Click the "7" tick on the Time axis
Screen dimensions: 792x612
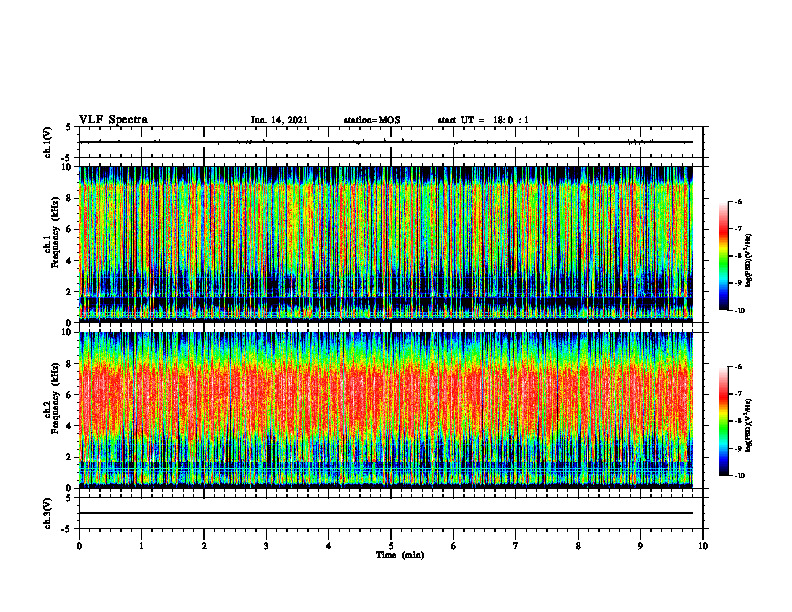pyautogui.click(x=516, y=546)
